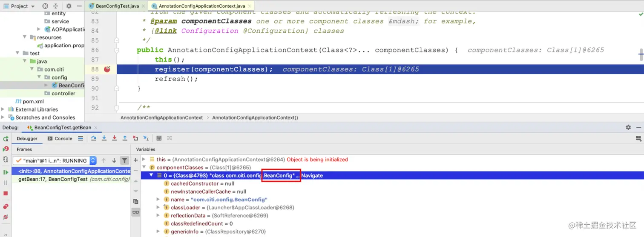Collapse the com.citi package
Image resolution: width=644 pixels, height=237 pixels.
[x=32, y=69]
